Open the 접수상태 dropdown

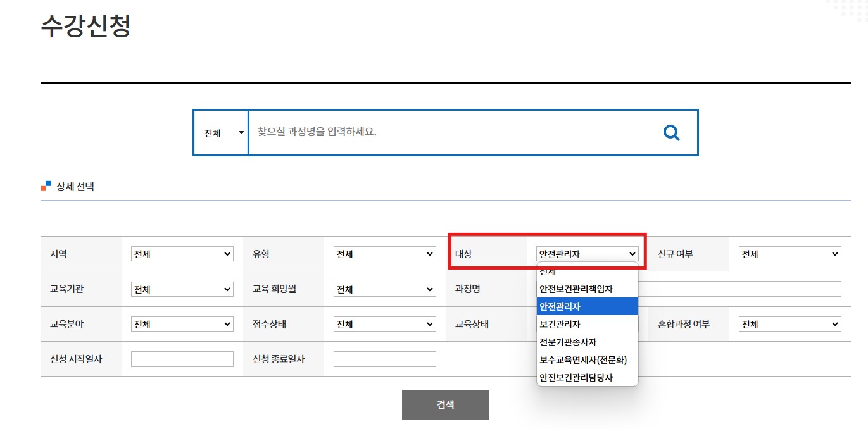384,323
